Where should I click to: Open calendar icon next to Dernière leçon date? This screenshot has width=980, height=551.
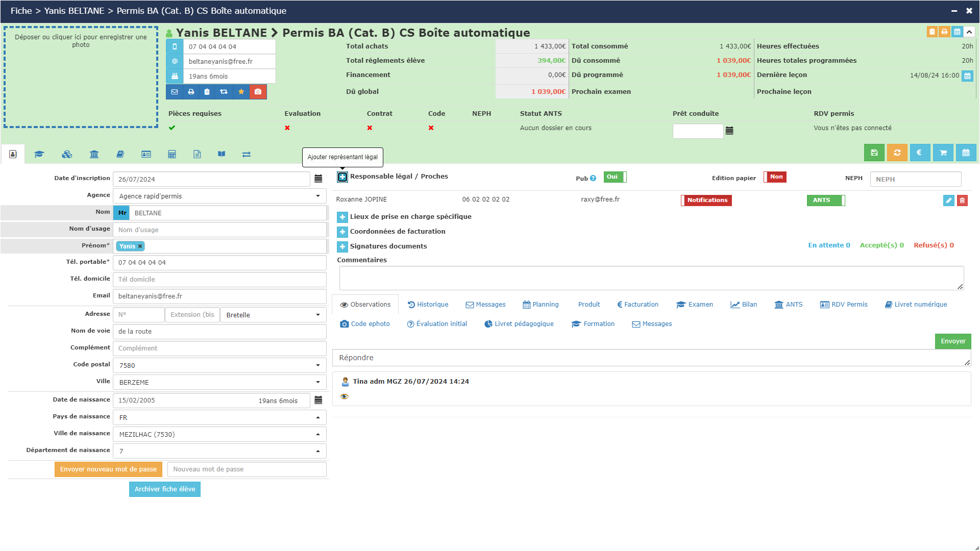pos(967,76)
